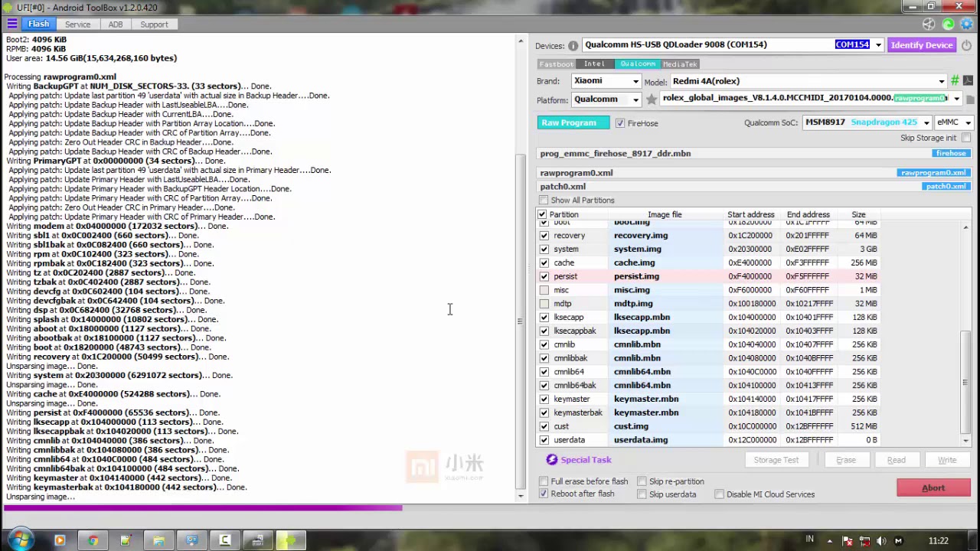Enable Skip Storage init checkbox

(x=966, y=138)
